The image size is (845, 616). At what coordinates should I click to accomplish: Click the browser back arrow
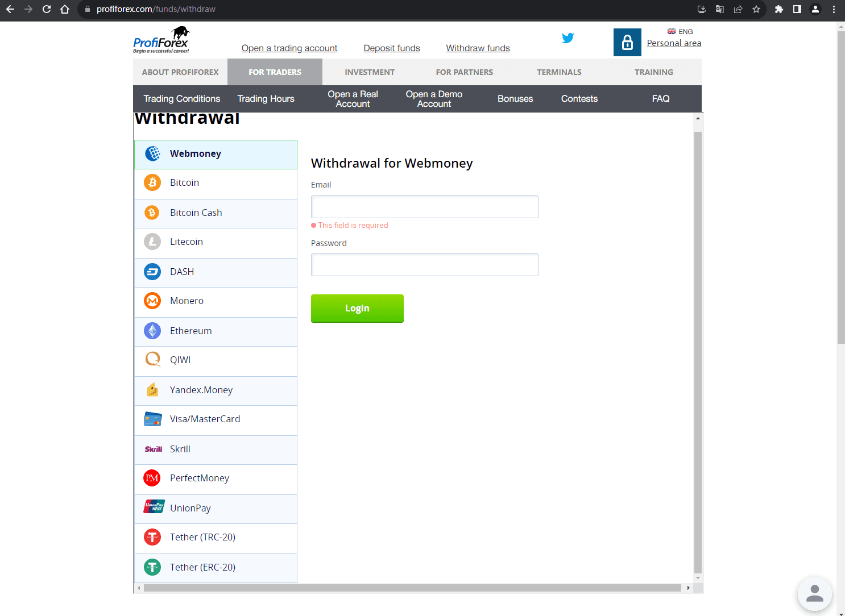[10, 9]
